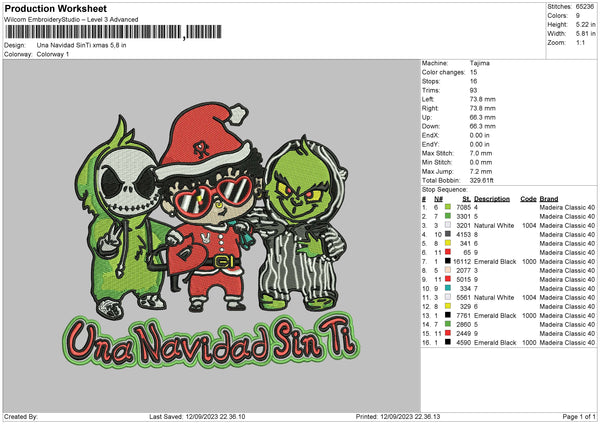Select the Brand column header
The image size is (600, 424).
[549, 199]
